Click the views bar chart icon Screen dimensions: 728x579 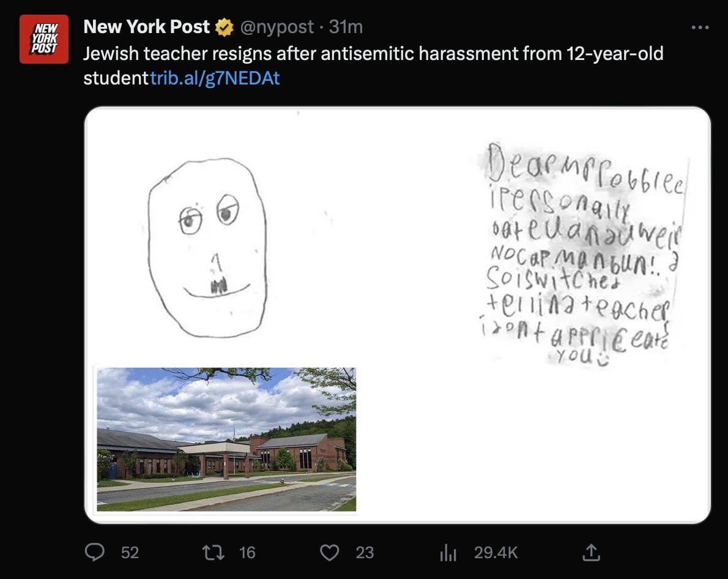pyautogui.click(x=448, y=553)
